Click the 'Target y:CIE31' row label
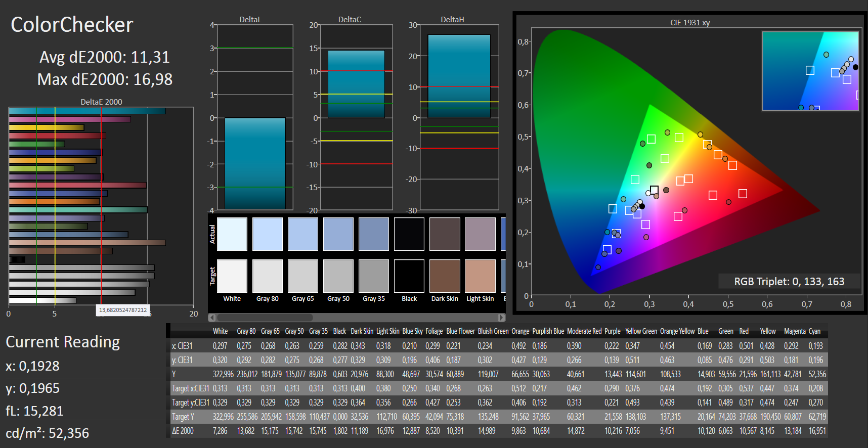The height and width of the screenshot is (448, 868). point(191,402)
